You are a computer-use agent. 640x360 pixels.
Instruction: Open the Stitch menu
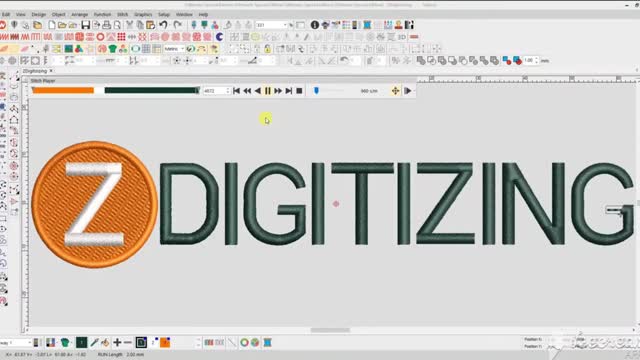122,14
